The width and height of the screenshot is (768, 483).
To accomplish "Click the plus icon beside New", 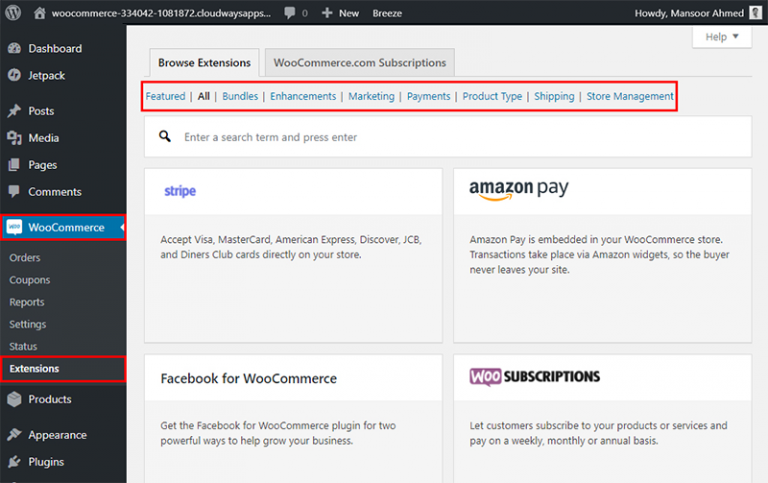I will coord(327,13).
